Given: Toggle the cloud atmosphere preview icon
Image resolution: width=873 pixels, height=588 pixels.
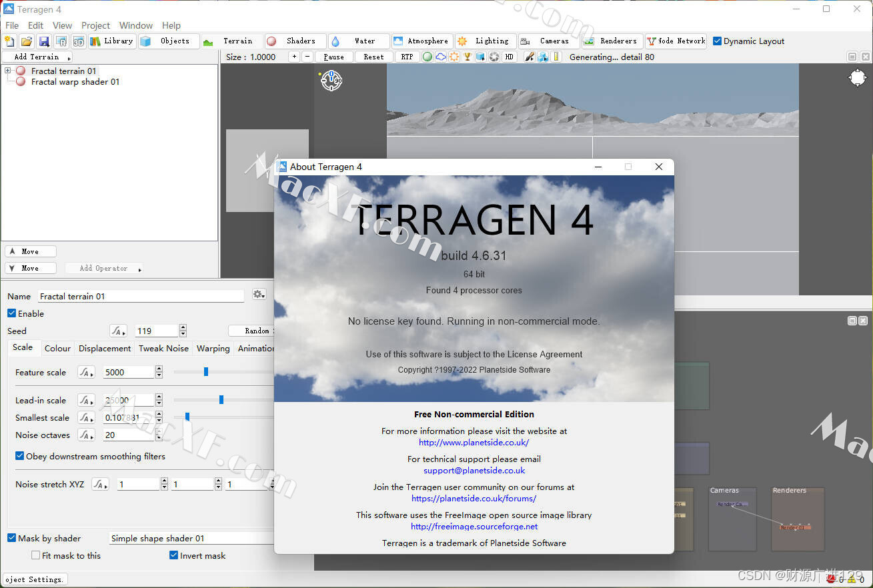Looking at the screenshot, I should tap(441, 57).
